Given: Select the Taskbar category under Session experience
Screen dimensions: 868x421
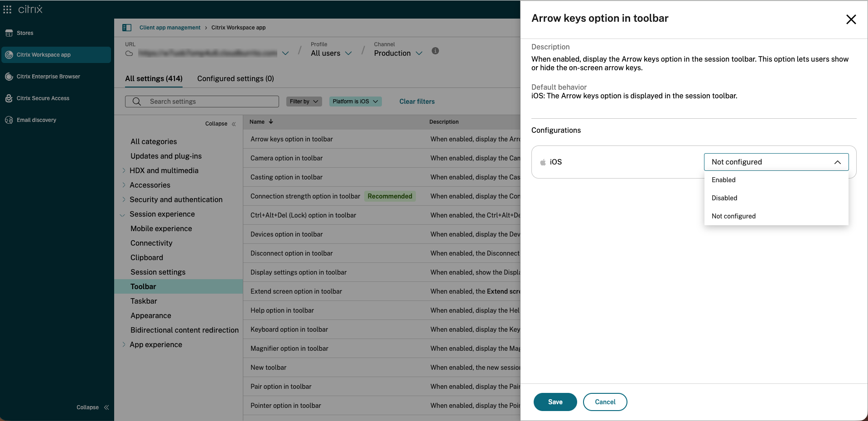Looking at the screenshot, I should point(144,300).
